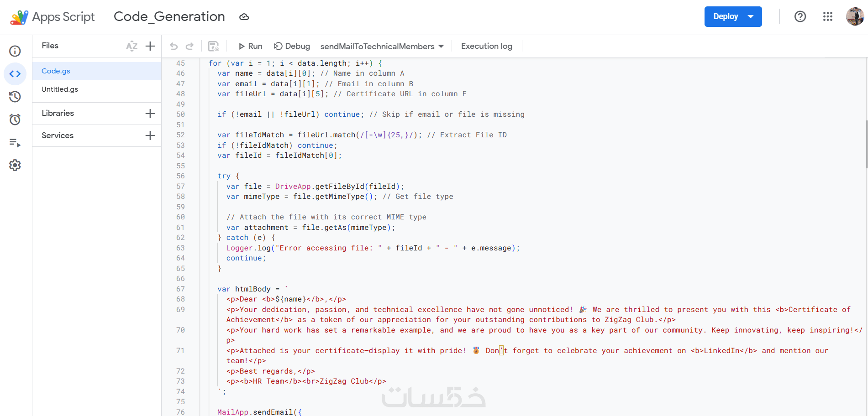The image size is (868, 416).
Task: Select the Editor code icon in sidebar
Action: [15, 74]
